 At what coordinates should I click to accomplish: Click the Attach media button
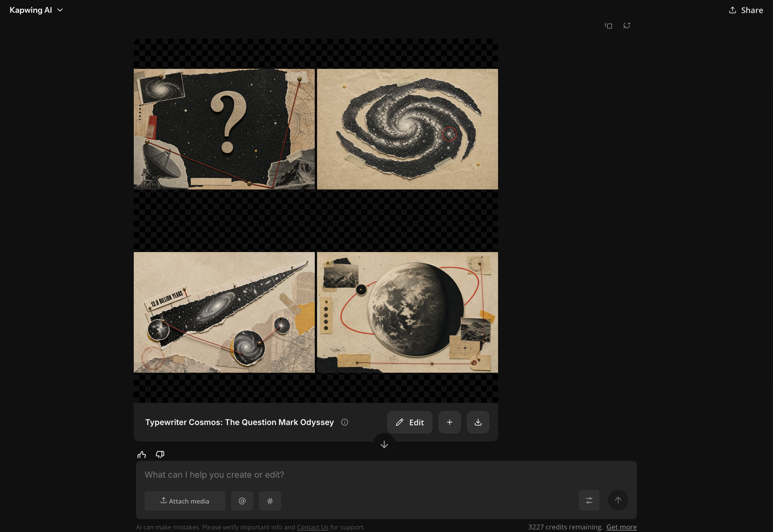tap(185, 501)
